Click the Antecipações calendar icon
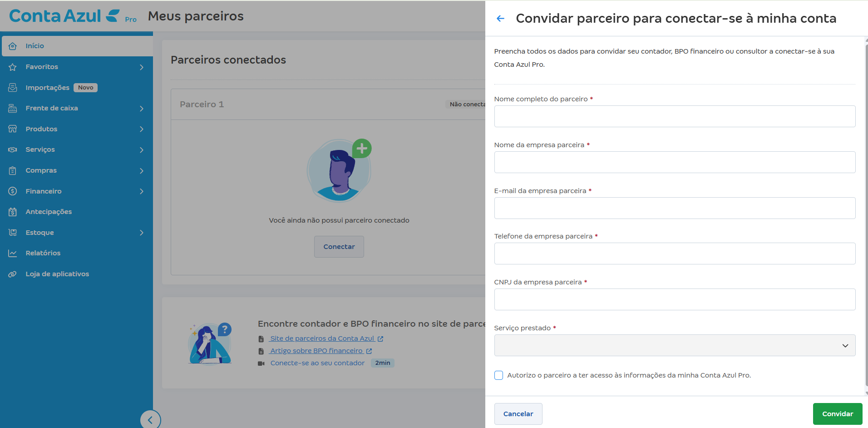Viewport: 868px width, 428px height. pos(13,212)
